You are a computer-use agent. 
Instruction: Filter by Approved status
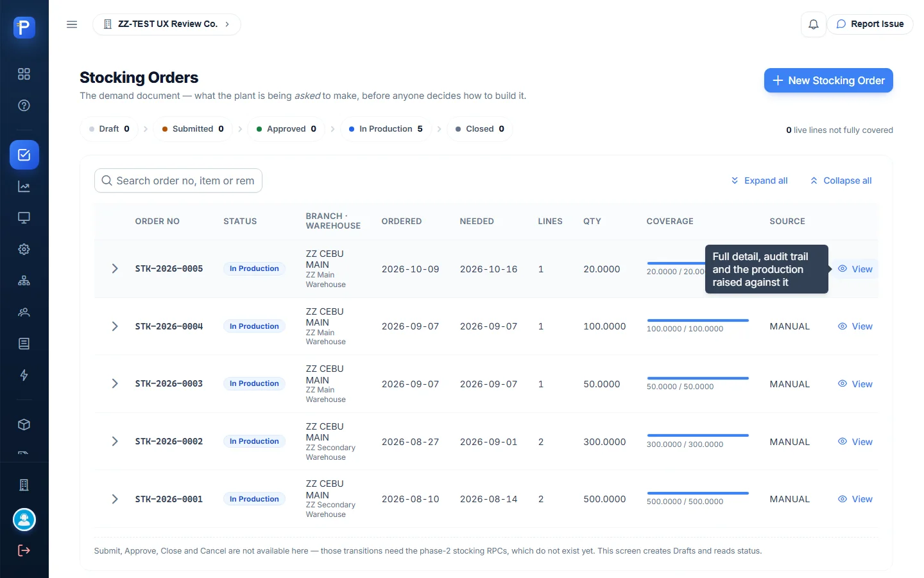point(286,129)
